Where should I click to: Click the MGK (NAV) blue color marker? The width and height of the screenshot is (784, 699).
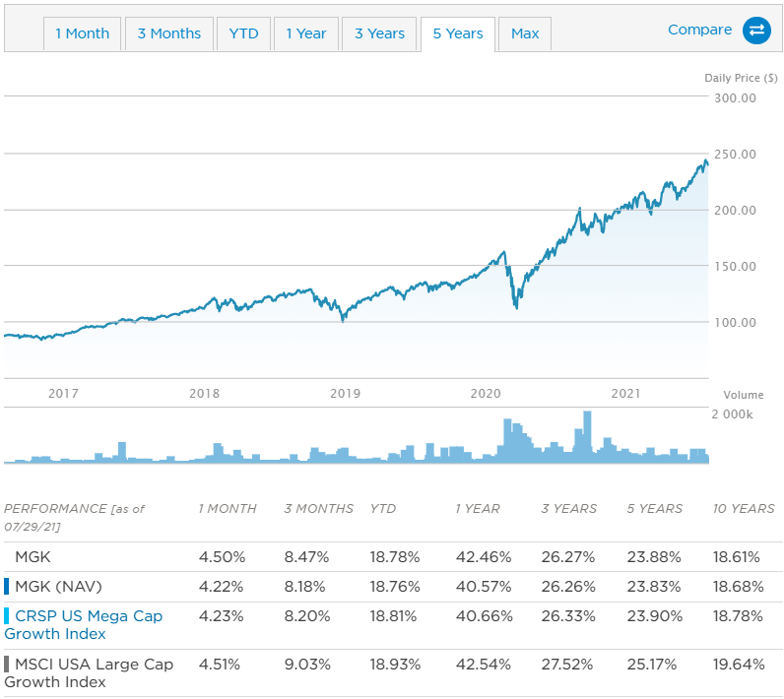tap(7, 586)
